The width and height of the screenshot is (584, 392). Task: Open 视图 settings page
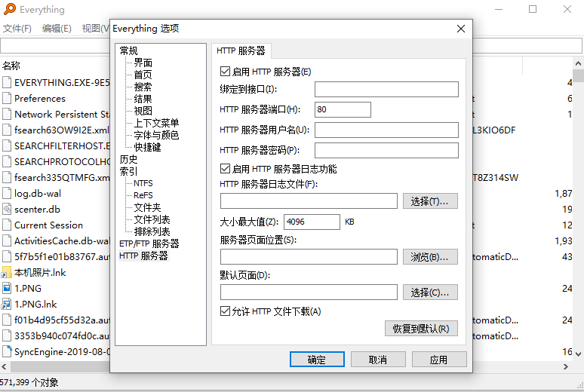(x=143, y=111)
